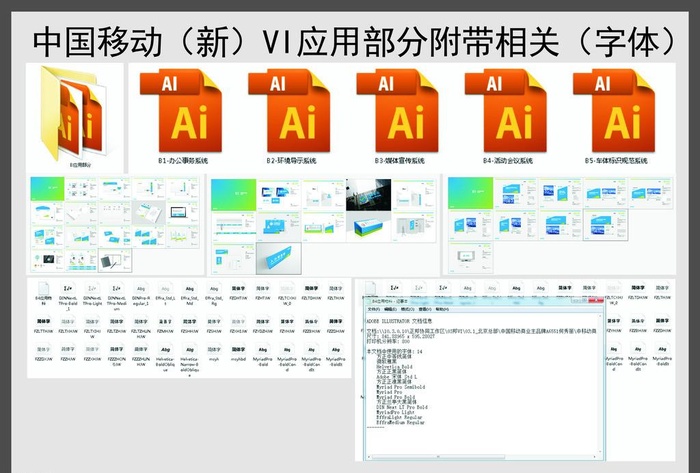Select the Effra_Std_Rg font file
Image resolution: width=700 pixels, height=473 pixels.
(x=214, y=295)
